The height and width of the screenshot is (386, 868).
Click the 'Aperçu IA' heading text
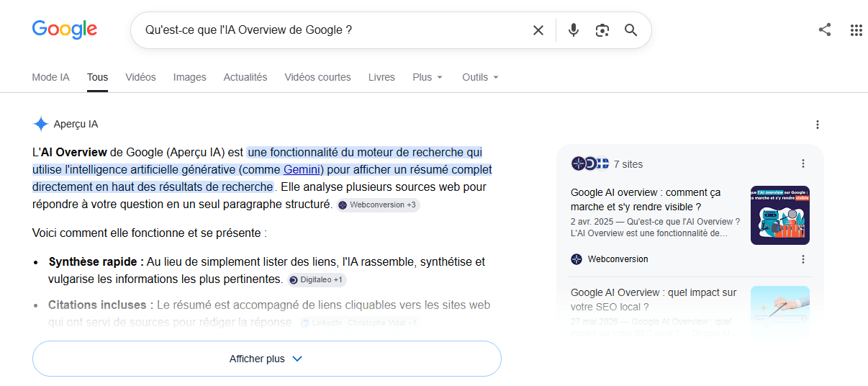pos(76,124)
